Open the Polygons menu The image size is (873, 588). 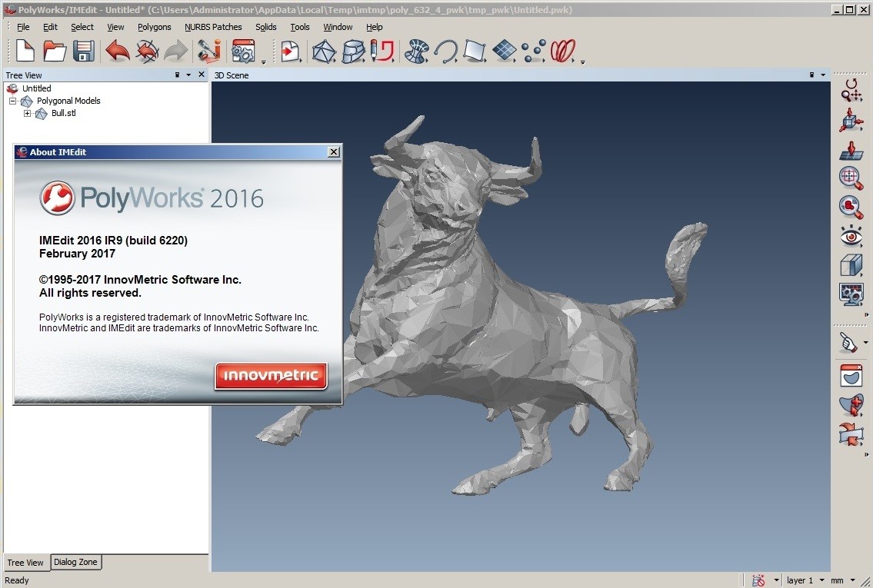coord(155,27)
